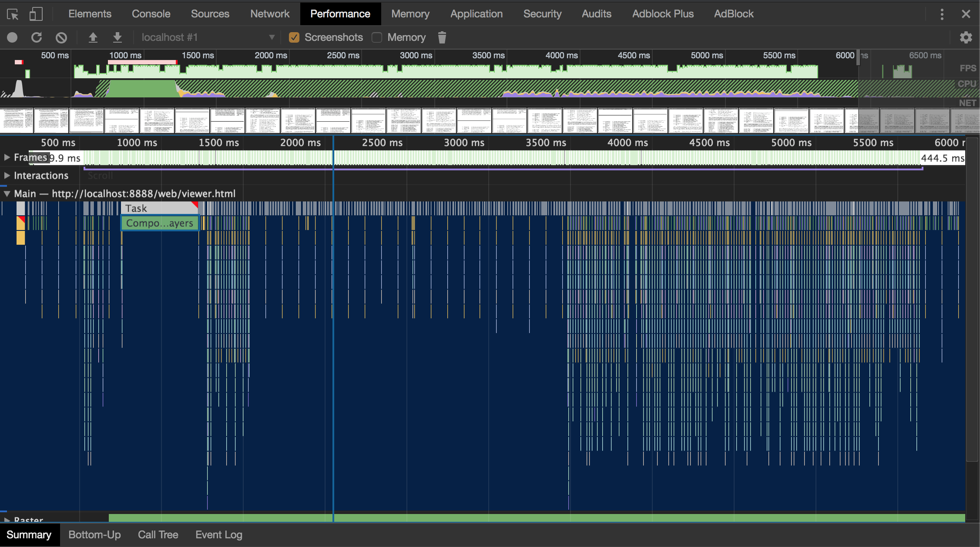Image resolution: width=980 pixels, height=547 pixels.
Task: Expand the Frames track
Action: [7, 157]
